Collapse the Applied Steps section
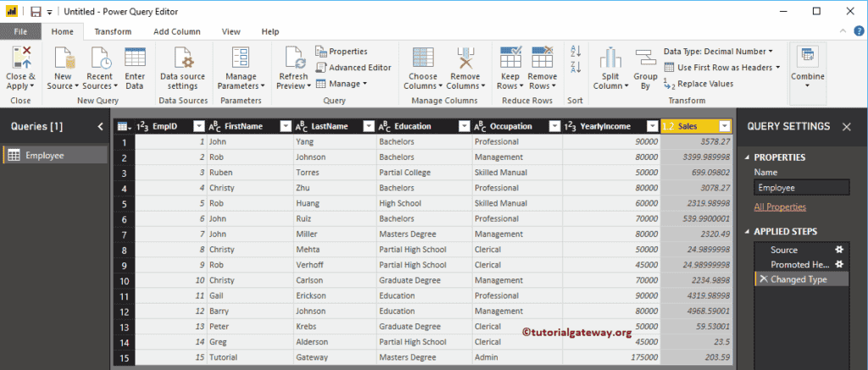The image size is (868, 370). click(748, 232)
